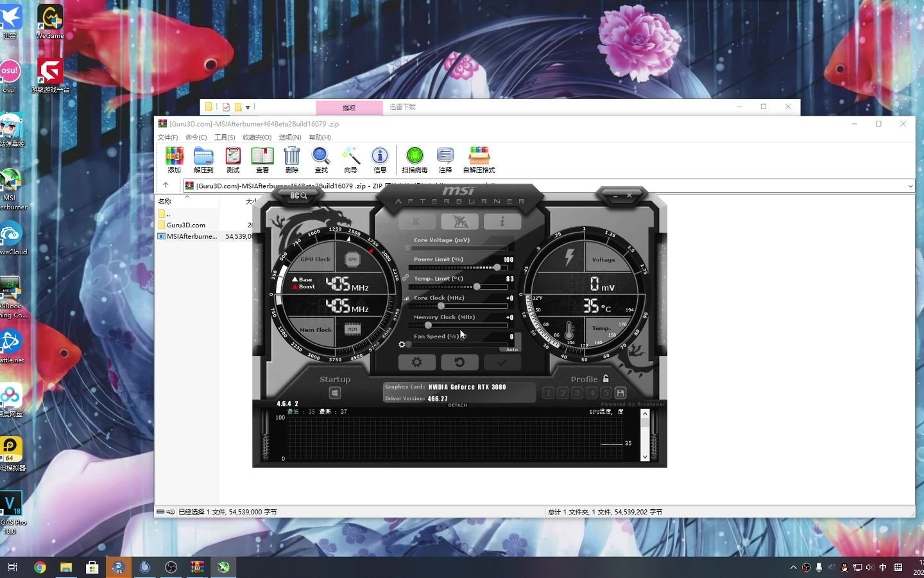
Task: Click the MEM chip icon on gauge
Action: coord(352,329)
